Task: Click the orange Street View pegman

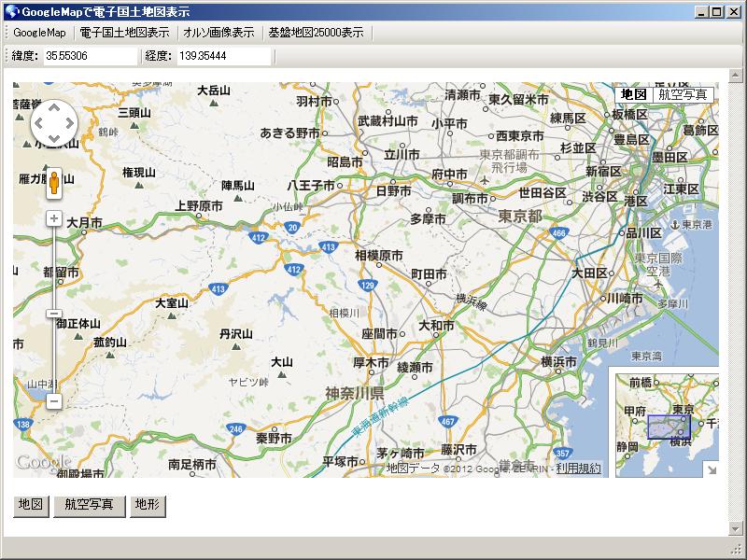Action: (x=54, y=184)
